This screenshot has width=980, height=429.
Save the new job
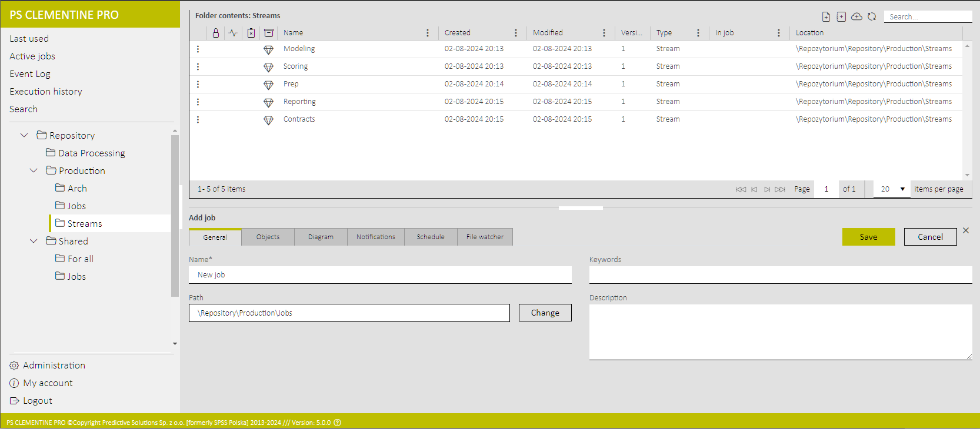[869, 237]
